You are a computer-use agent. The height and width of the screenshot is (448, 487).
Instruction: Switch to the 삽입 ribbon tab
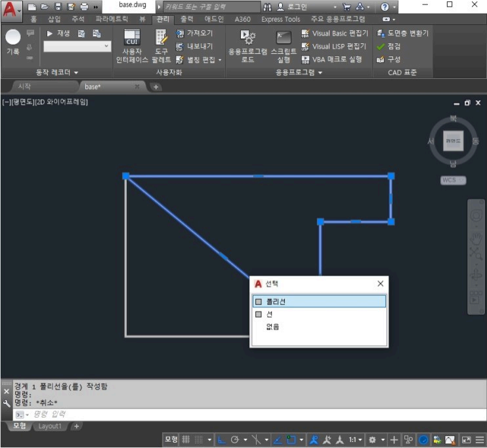point(54,19)
